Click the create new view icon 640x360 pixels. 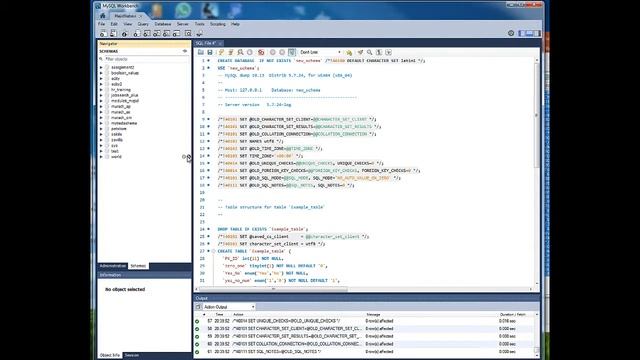pos(157,33)
